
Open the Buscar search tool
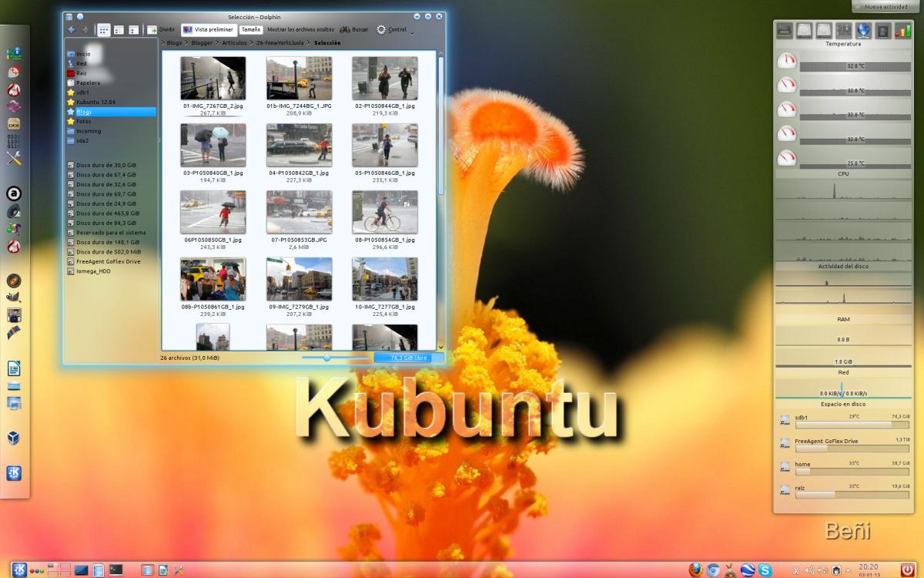[x=354, y=29]
